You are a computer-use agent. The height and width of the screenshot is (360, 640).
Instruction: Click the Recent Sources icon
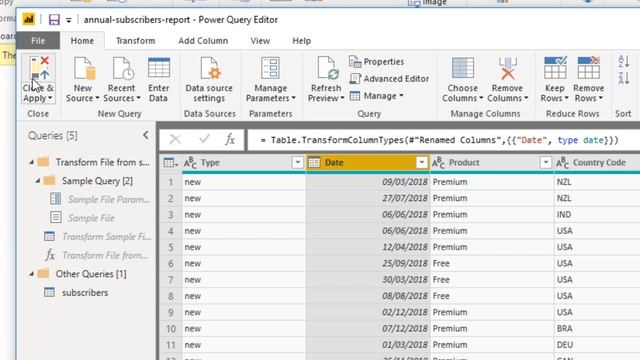tap(122, 68)
